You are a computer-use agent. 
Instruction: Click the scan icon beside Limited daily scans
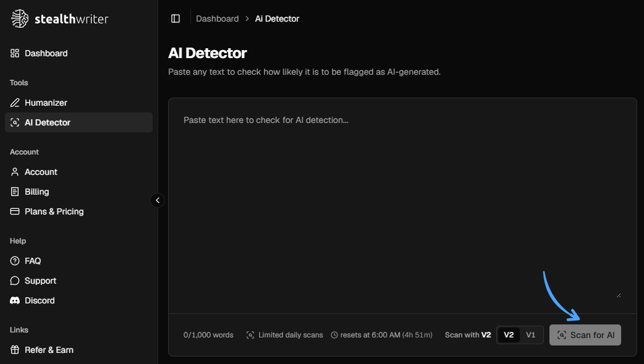(x=250, y=335)
